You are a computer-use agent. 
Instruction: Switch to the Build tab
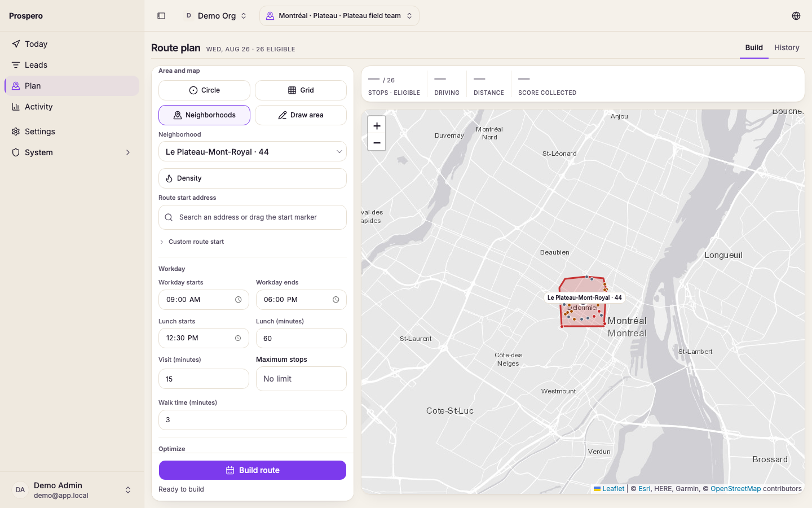[x=754, y=48]
